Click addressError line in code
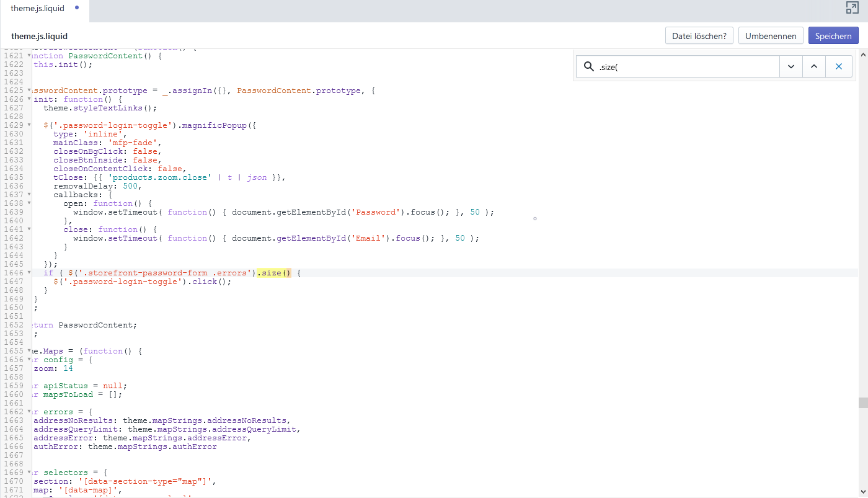Screen dimensions: 868x498 click(143, 438)
